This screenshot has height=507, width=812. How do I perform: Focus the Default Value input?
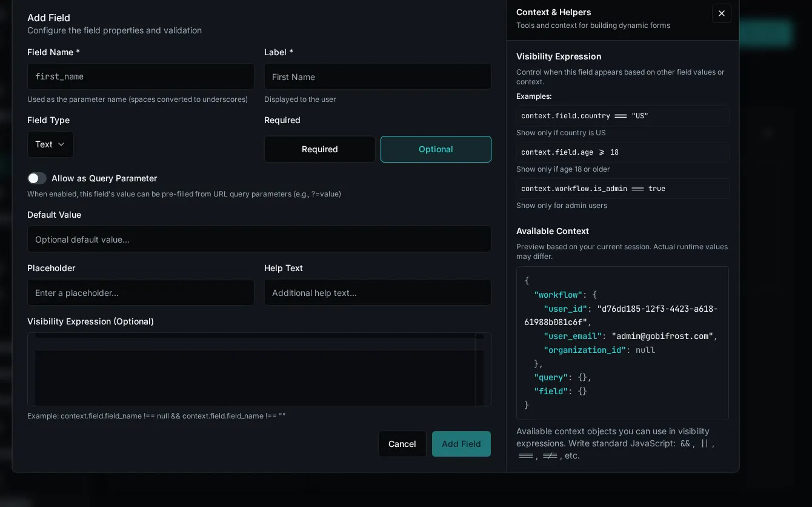pos(259,239)
